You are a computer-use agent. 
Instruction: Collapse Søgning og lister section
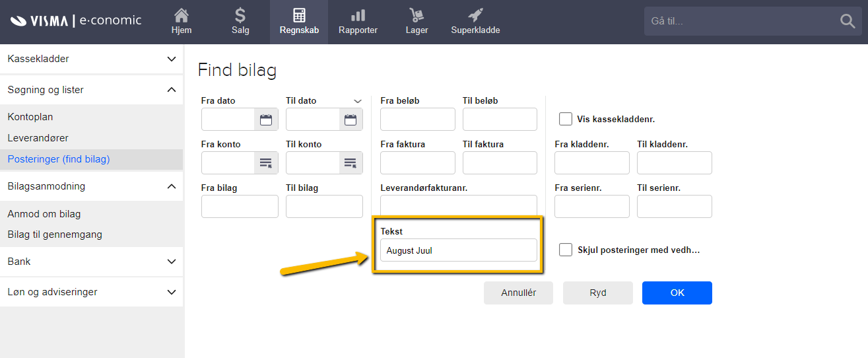point(172,90)
